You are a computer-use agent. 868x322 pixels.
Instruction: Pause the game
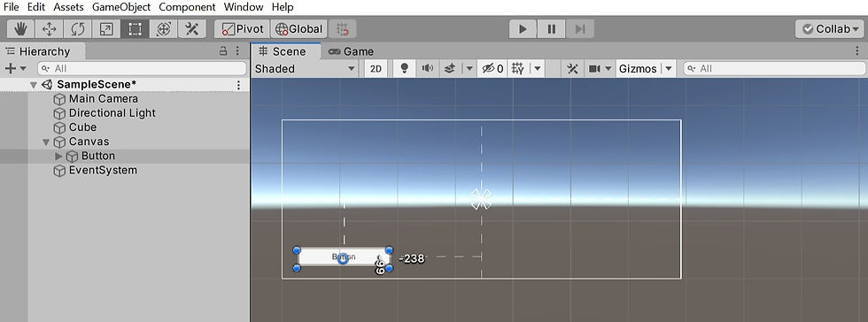coord(551,29)
